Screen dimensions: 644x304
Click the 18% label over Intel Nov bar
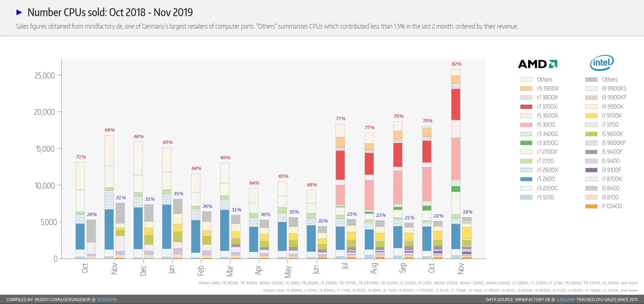[x=467, y=212]
